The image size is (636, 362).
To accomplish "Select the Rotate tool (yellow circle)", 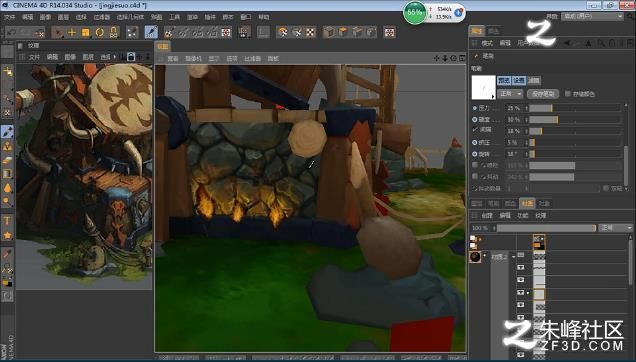I will (x=99, y=32).
